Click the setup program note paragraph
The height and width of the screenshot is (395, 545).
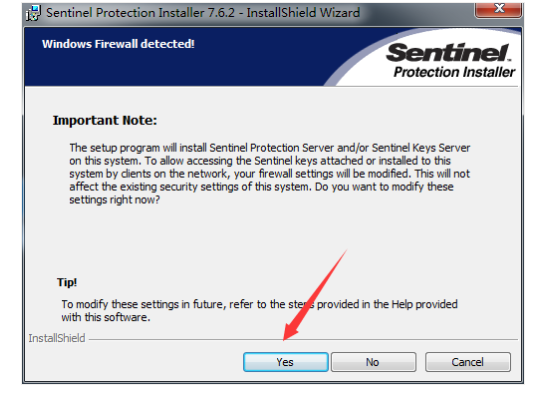click(x=270, y=174)
